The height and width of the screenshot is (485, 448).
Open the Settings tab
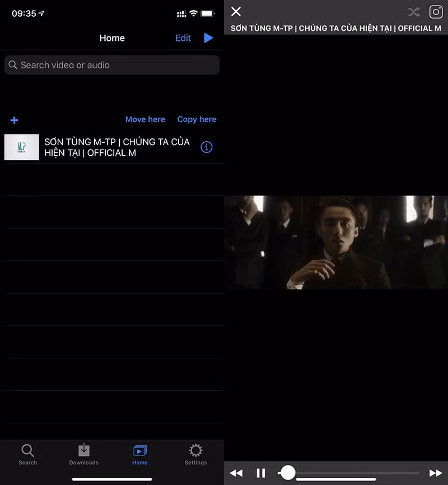pos(195,454)
